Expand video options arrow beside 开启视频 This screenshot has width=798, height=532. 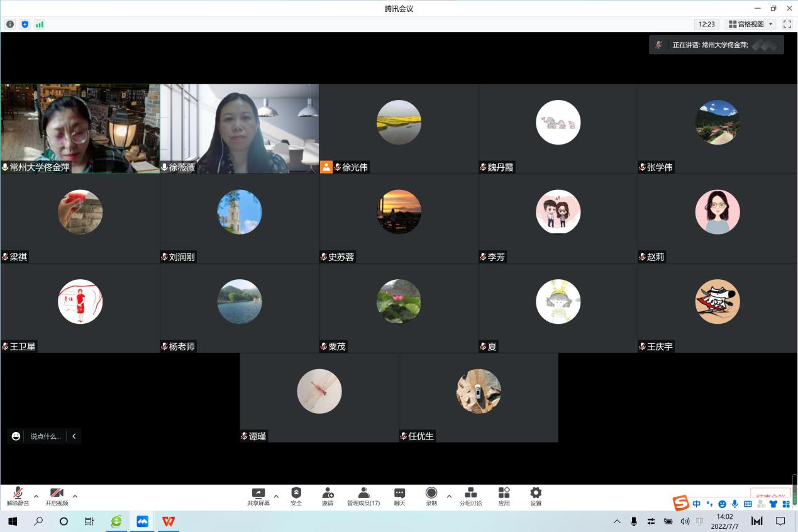coord(75,496)
